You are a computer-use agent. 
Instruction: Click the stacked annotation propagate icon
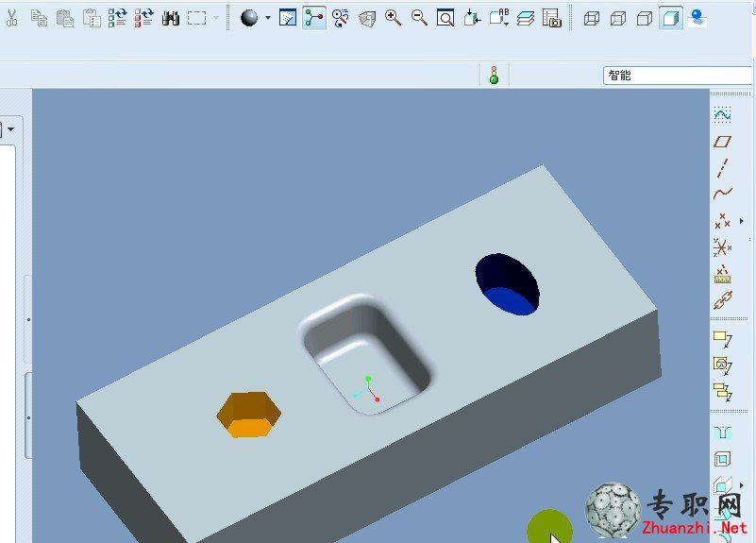(x=722, y=392)
